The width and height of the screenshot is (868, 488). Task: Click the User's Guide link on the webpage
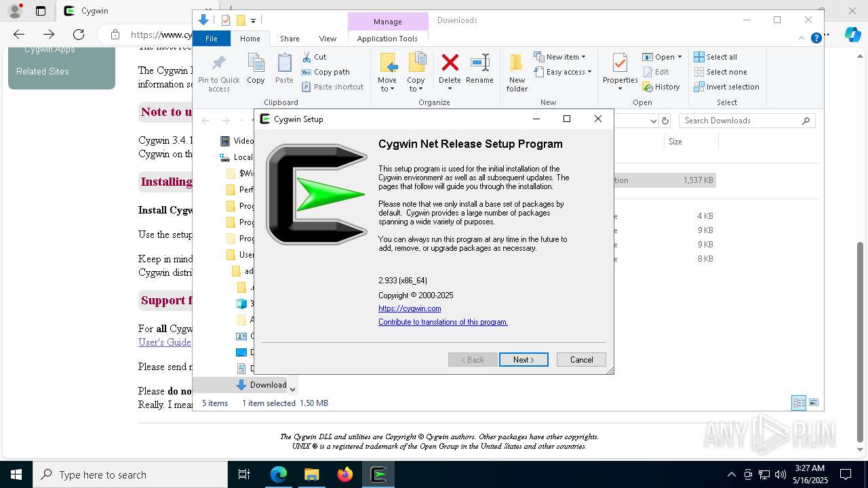tap(165, 342)
